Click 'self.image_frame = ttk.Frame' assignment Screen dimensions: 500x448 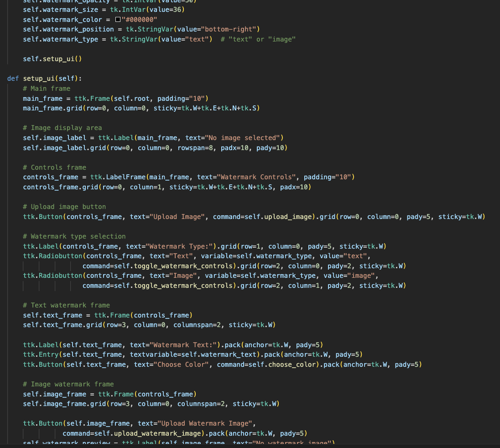[109, 394]
